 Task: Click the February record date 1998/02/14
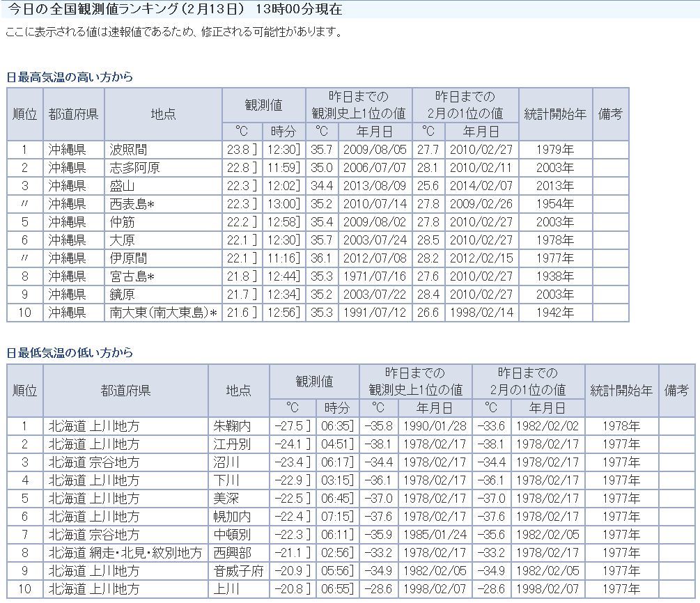pos(481,313)
